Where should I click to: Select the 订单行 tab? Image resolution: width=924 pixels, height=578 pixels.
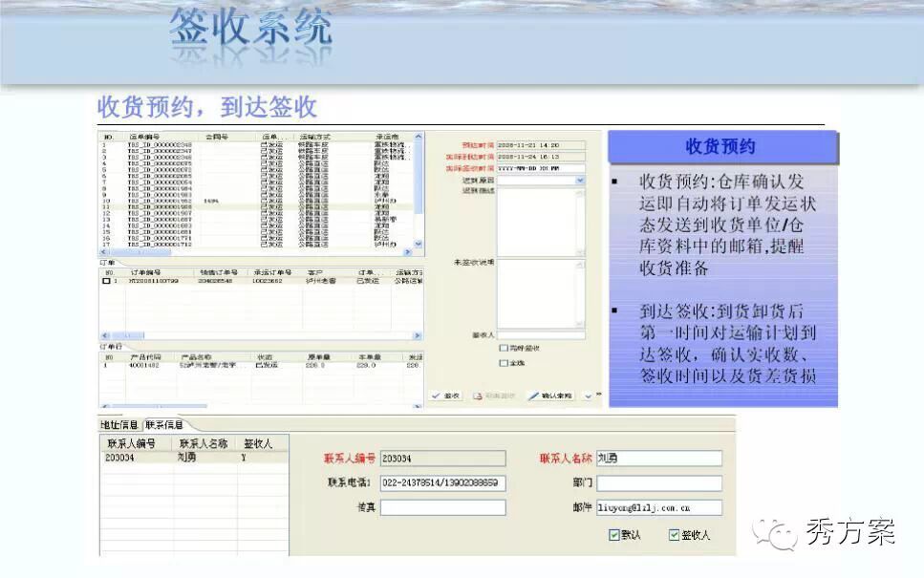tap(110, 347)
